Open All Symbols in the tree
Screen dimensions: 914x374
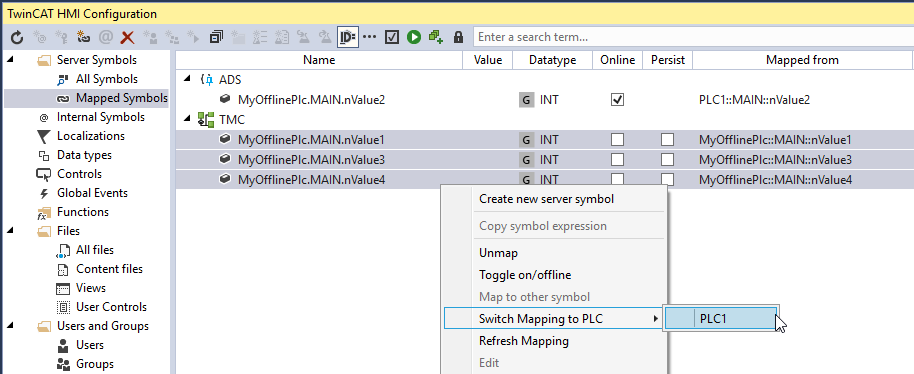[x=107, y=79]
